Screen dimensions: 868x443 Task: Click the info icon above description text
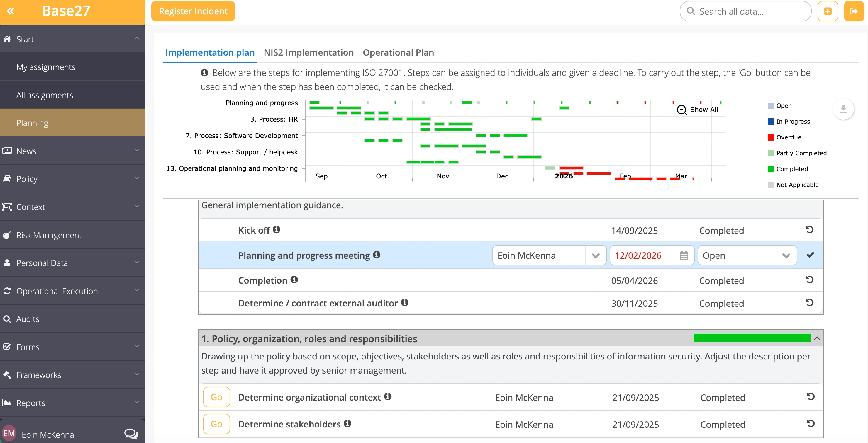[204, 73]
